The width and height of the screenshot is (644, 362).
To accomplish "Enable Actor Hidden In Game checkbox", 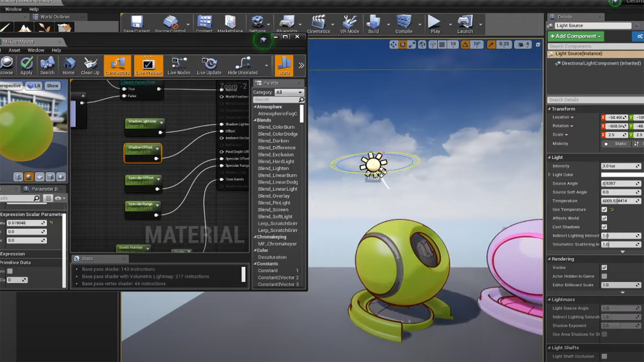I will (x=604, y=276).
